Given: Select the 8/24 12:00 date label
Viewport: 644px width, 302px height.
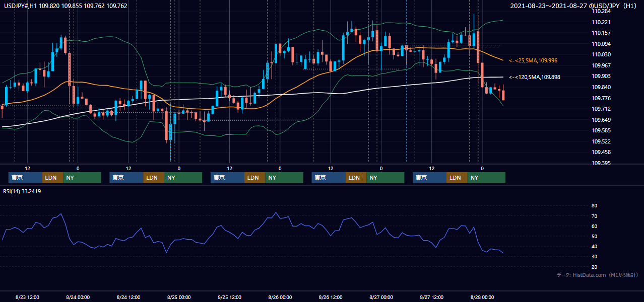Looking at the screenshot, I should click(128, 297).
